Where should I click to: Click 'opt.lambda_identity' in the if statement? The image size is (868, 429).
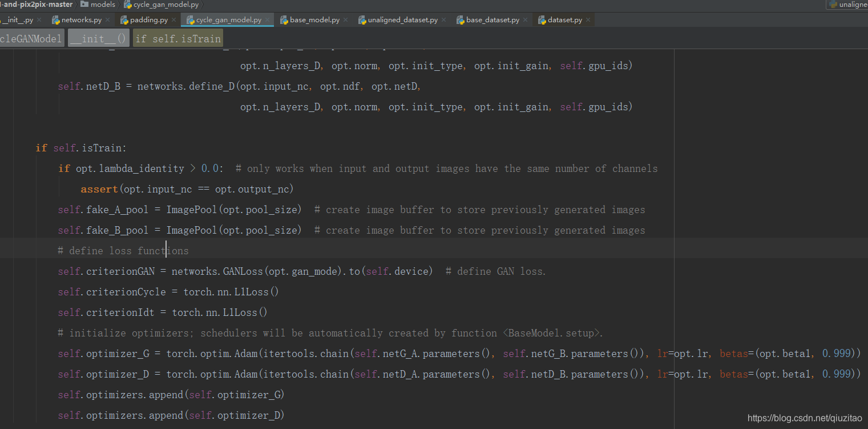pyautogui.click(x=130, y=169)
